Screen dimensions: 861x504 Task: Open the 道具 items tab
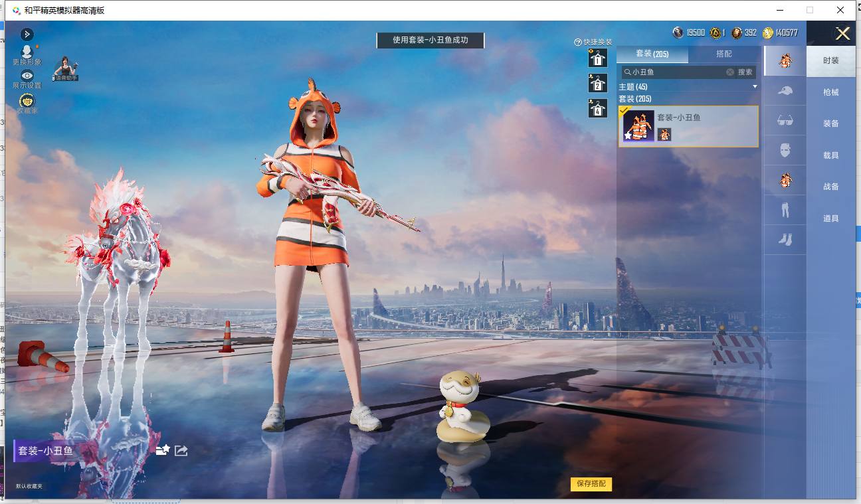click(x=831, y=218)
